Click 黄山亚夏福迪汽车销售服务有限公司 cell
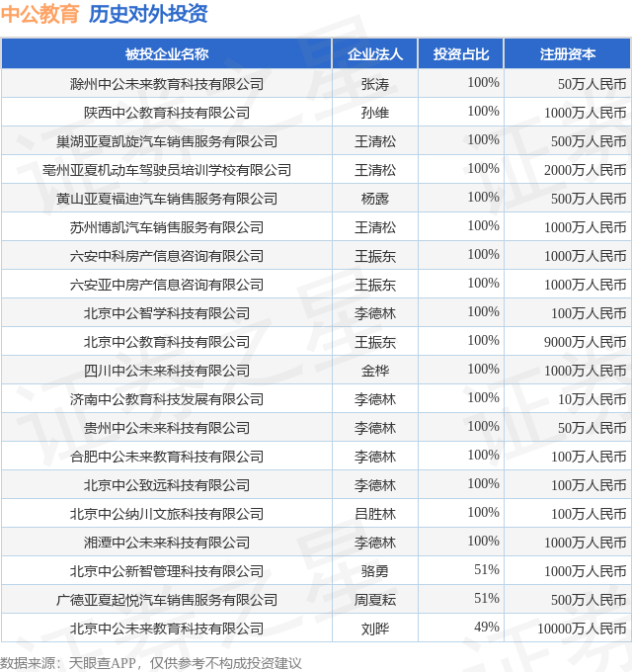 point(167,199)
